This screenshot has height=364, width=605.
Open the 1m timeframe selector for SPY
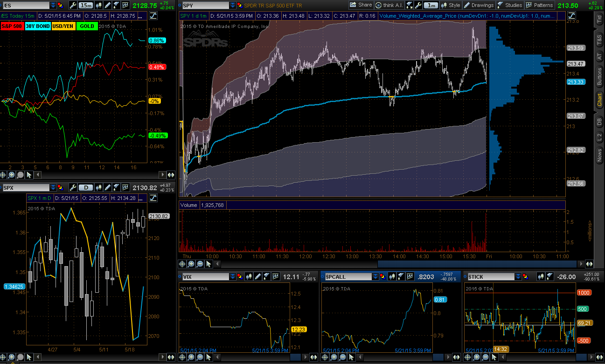point(431,5)
